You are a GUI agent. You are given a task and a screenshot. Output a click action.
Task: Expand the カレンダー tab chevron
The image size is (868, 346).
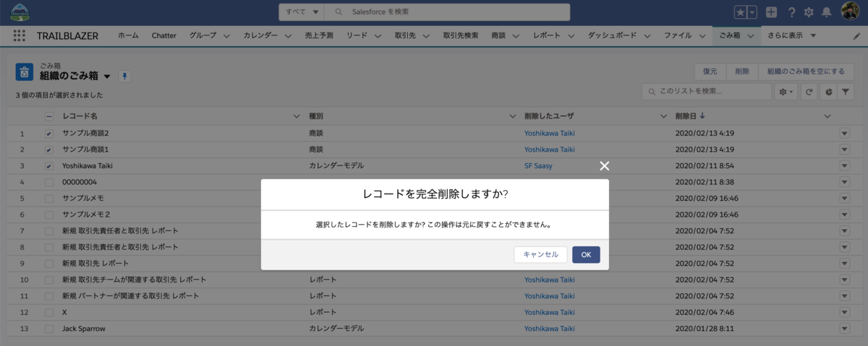(x=287, y=35)
